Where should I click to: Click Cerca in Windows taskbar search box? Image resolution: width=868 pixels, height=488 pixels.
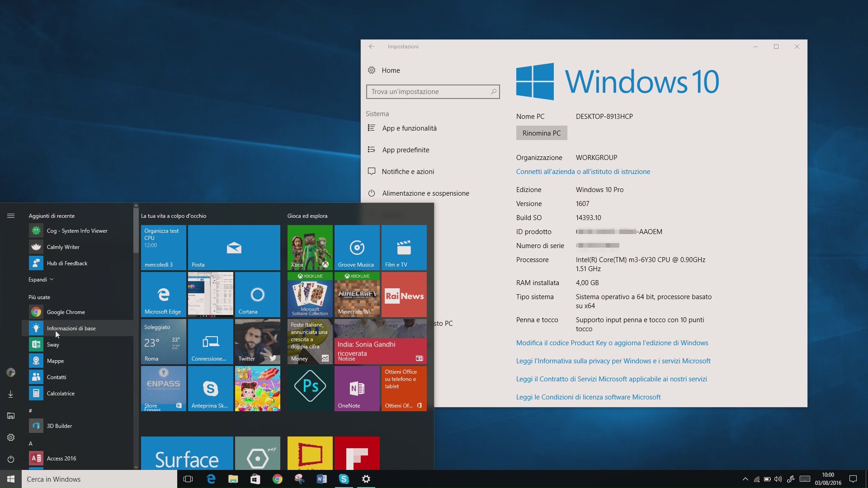tap(99, 479)
